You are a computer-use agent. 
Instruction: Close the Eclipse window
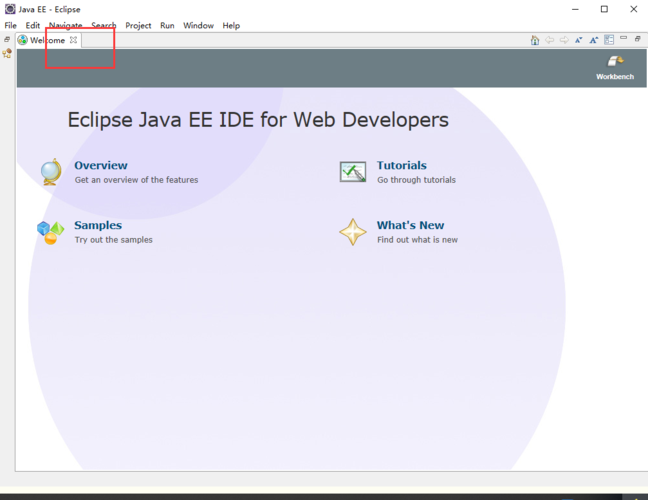(634, 9)
